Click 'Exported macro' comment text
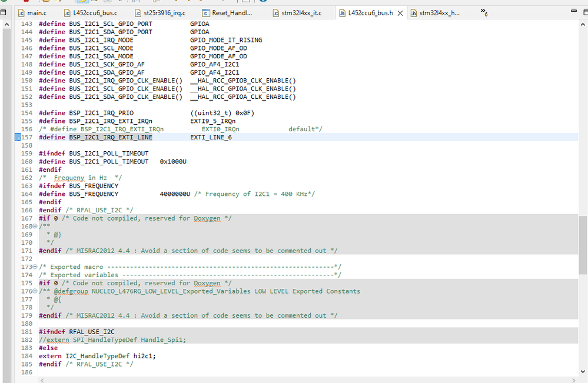Image resolution: width=588 pixels, height=383 pixels. coord(77,267)
